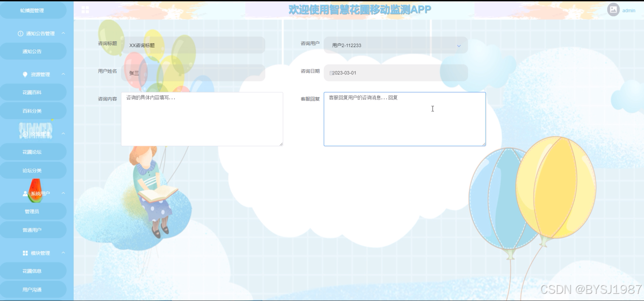Click the 客服回复 label
Image resolution: width=644 pixels, height=301 pixels.
pyautogui.click(x=310, y=99)
